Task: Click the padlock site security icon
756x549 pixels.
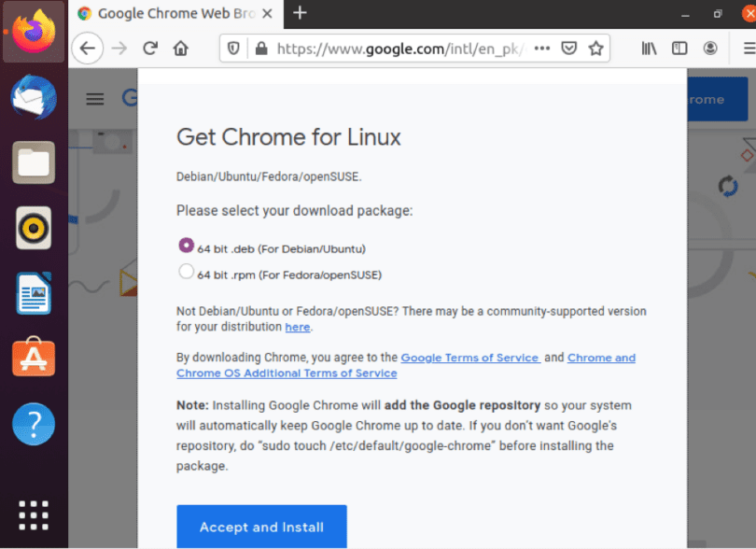Action: pyautogui.click(x=263, y=48)
